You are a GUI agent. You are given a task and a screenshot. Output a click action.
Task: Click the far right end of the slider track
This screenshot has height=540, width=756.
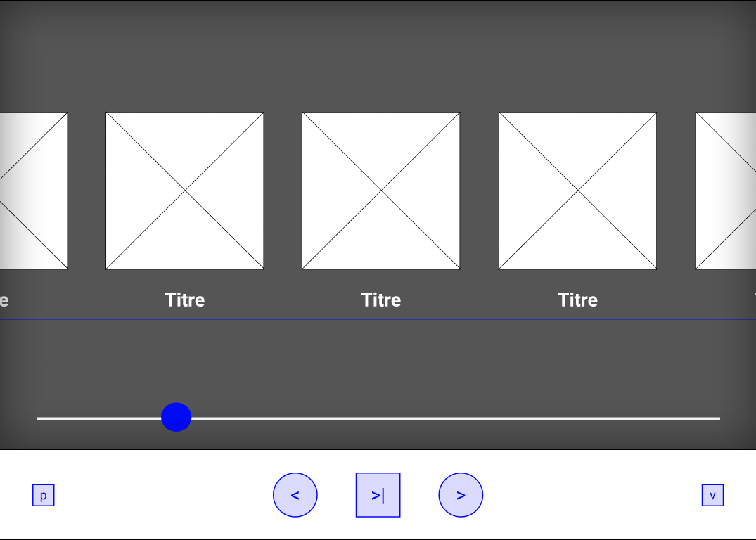click(x=716, y=418)
